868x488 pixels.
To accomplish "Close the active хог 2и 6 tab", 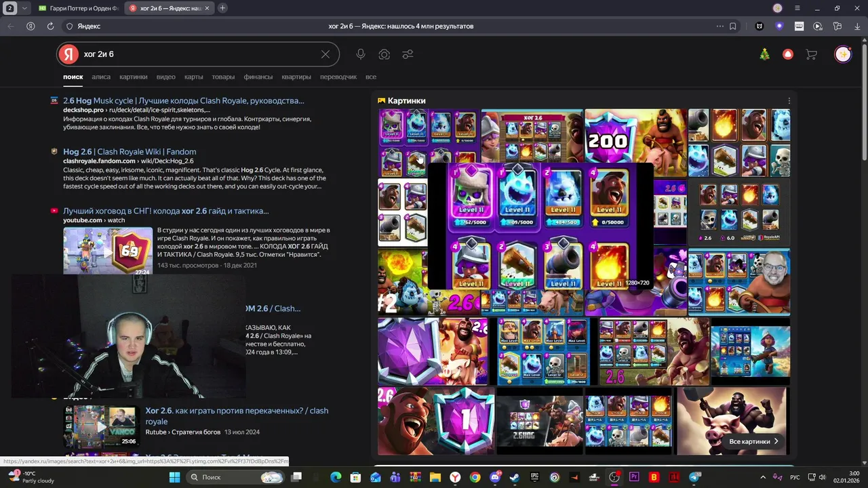I will 208,8.
